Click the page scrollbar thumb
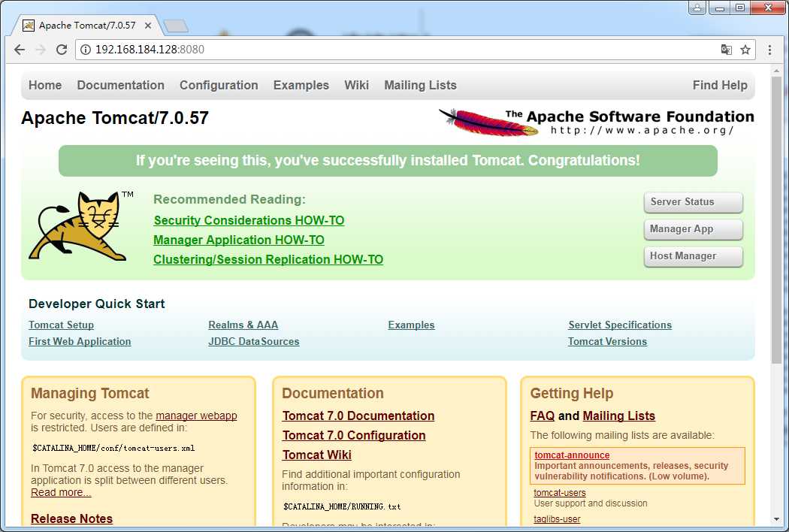This screenshot has width=789, height=532. click(776, 219)
